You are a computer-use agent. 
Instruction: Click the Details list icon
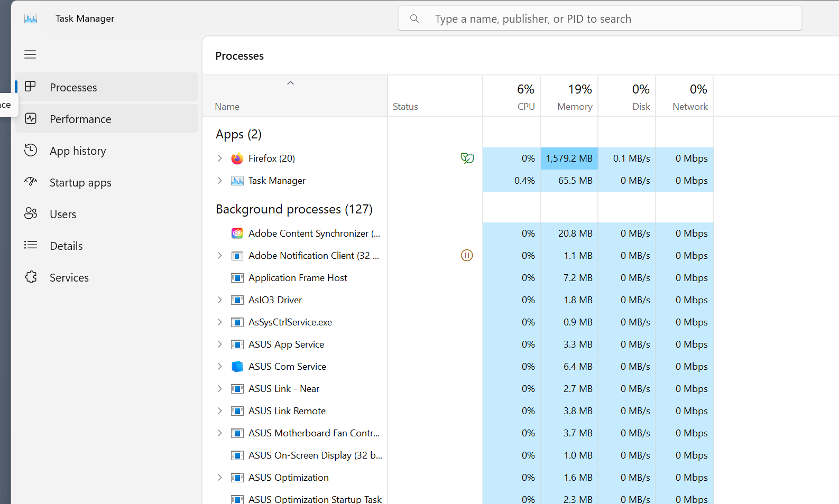pos(31,245)
